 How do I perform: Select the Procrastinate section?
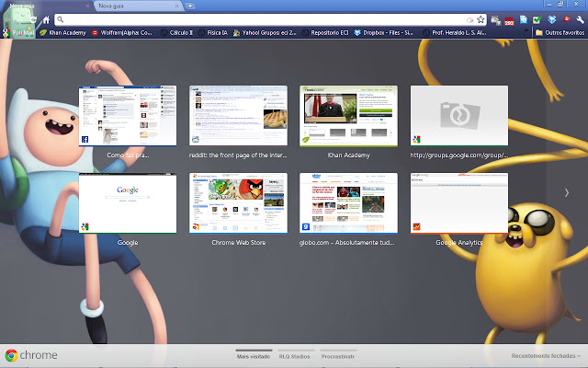[x=338, y=356]
